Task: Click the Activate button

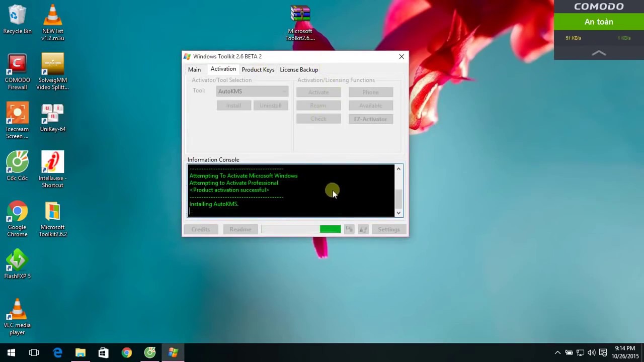Action: pos(318,92)
